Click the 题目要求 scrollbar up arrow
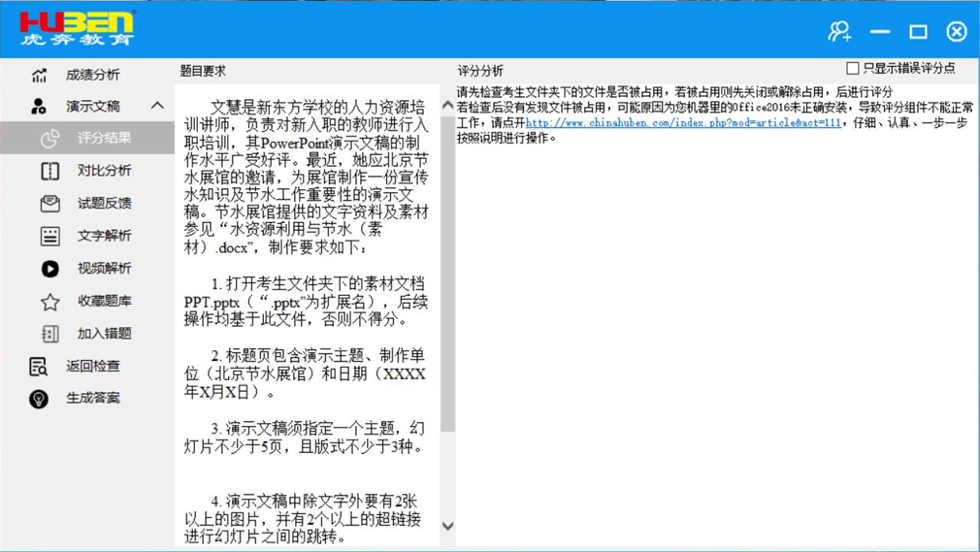 [x=447, y=106]
